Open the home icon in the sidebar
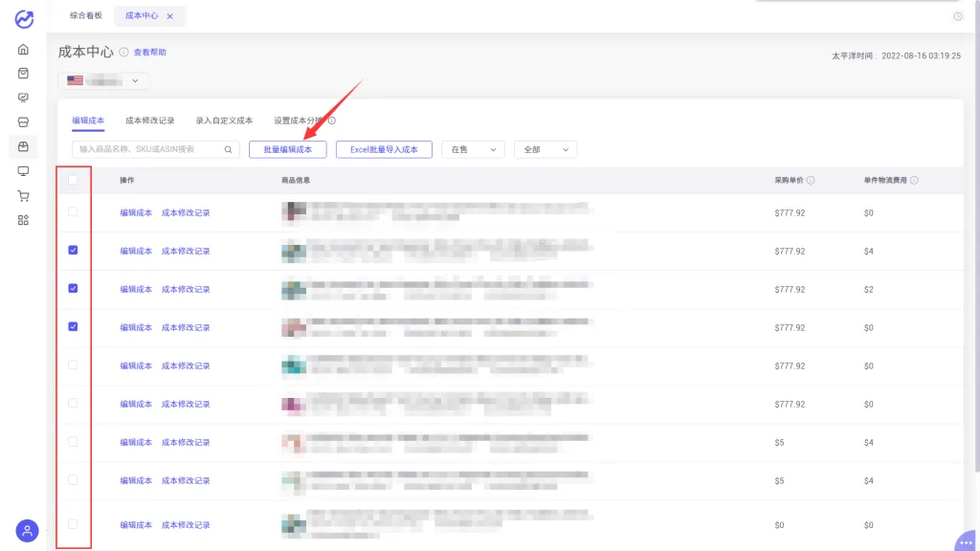Screen dimensions: 980x551 [x=23, y=50]
